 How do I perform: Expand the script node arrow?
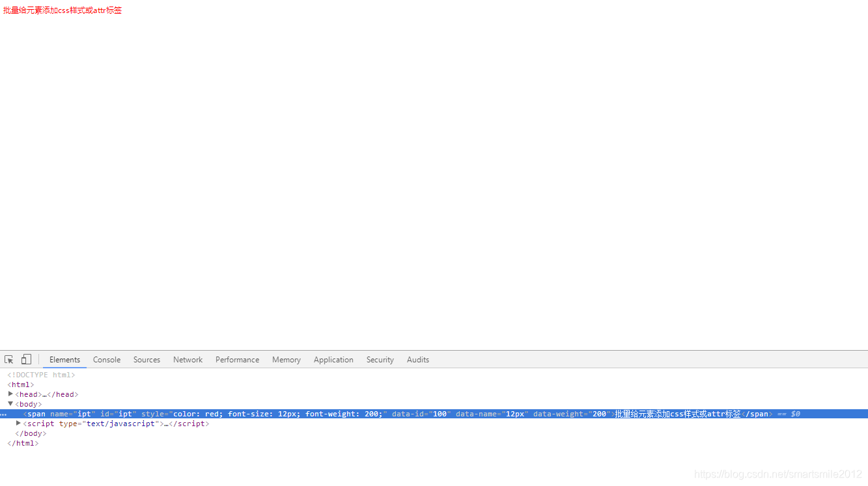18,424
